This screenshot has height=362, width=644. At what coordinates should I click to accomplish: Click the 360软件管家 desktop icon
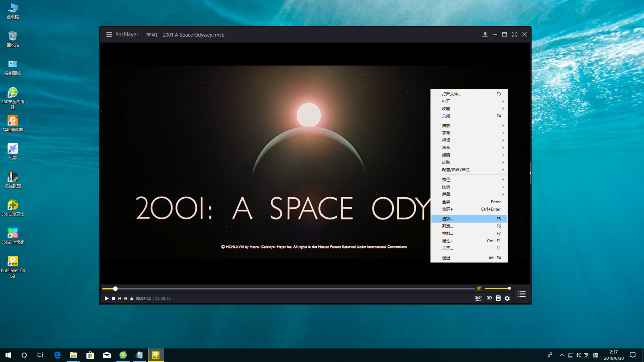[13, 236]
